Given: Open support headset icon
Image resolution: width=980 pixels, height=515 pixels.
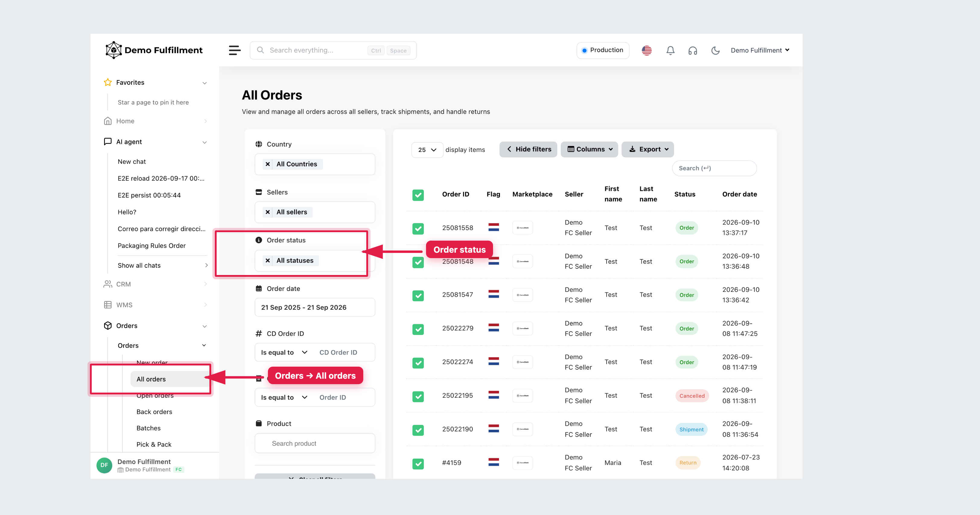Looking at the screenshot, I should click(693, 50).
